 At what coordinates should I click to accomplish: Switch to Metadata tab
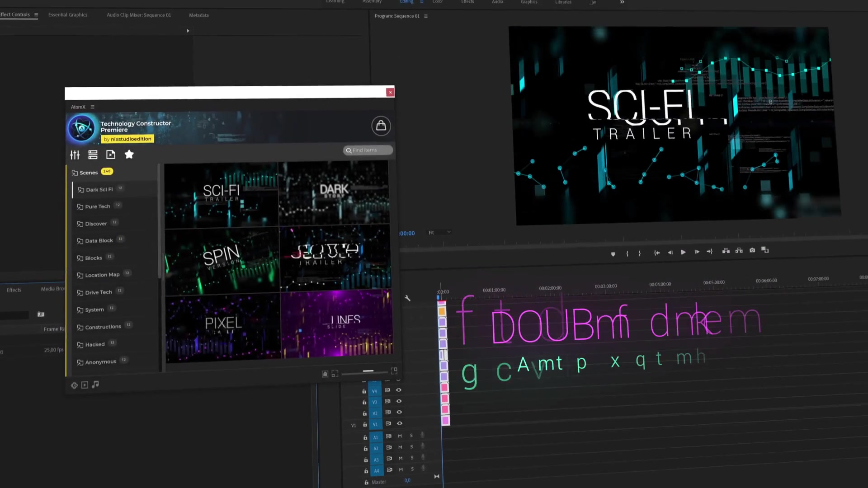click(199, 15)
